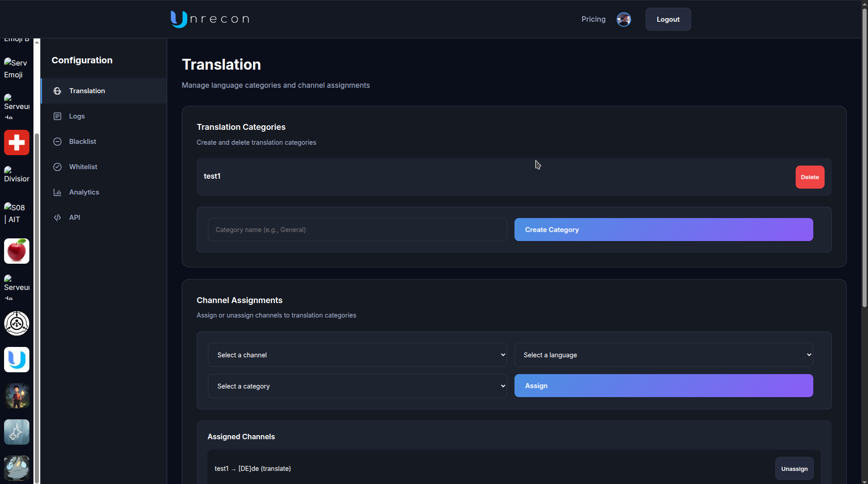Select the goggles creature server icon

pyautogui.click(x=17, y=468)
